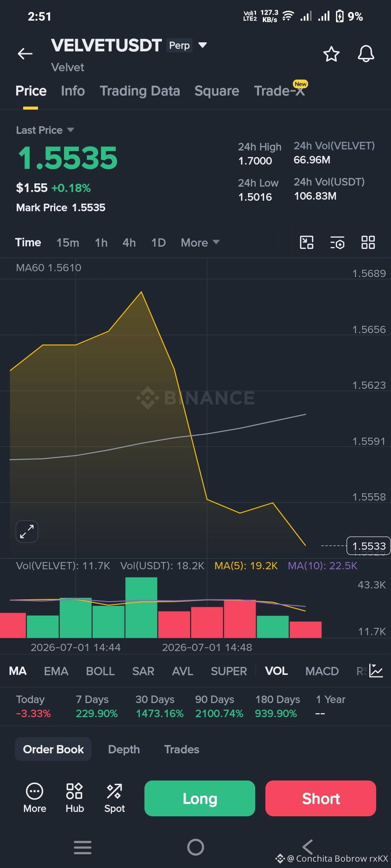391x868 pixels.
Task: Expand chart to fullscreen
Action: pos(27,531)
